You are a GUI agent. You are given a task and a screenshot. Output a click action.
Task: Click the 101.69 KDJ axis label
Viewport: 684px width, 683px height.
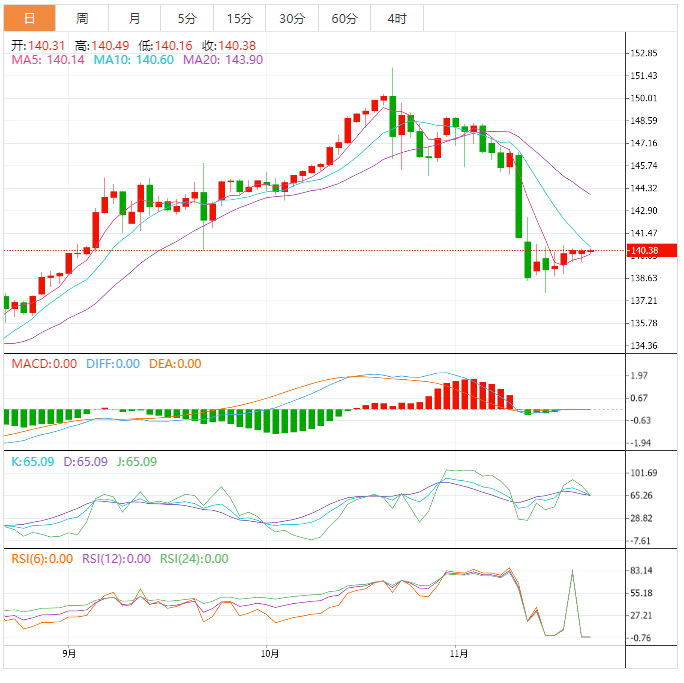pos(644,473)
